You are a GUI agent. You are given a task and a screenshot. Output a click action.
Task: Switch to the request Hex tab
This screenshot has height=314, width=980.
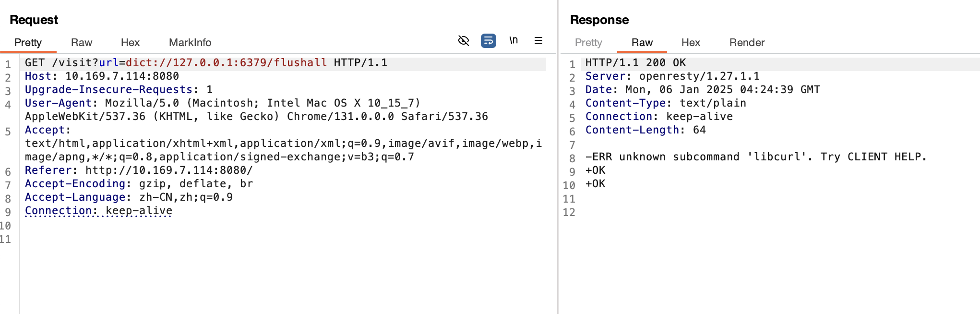[130, 42]
